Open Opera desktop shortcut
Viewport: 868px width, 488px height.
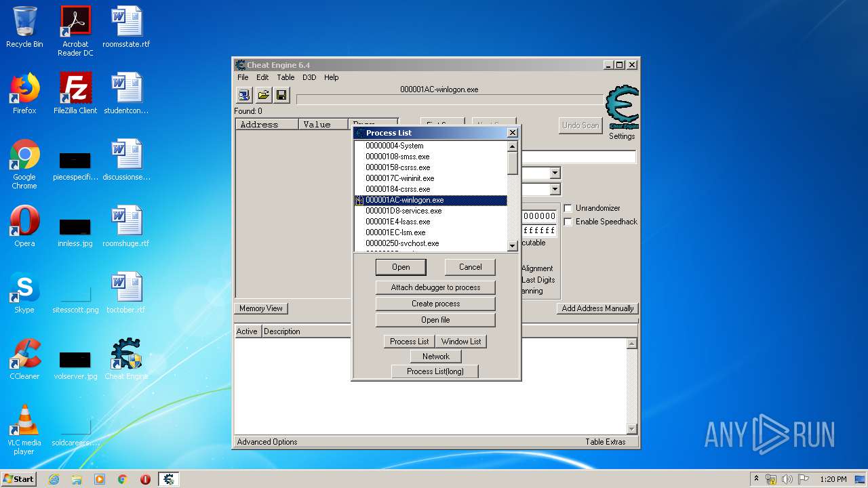[x=24, y=226]
